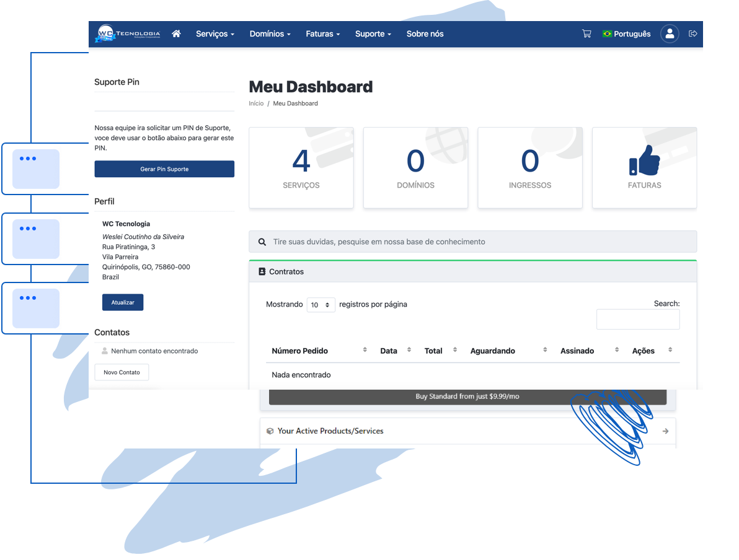Open the Português language selector
This screenshot has width=739, height=560.
(x=626, y=34)
